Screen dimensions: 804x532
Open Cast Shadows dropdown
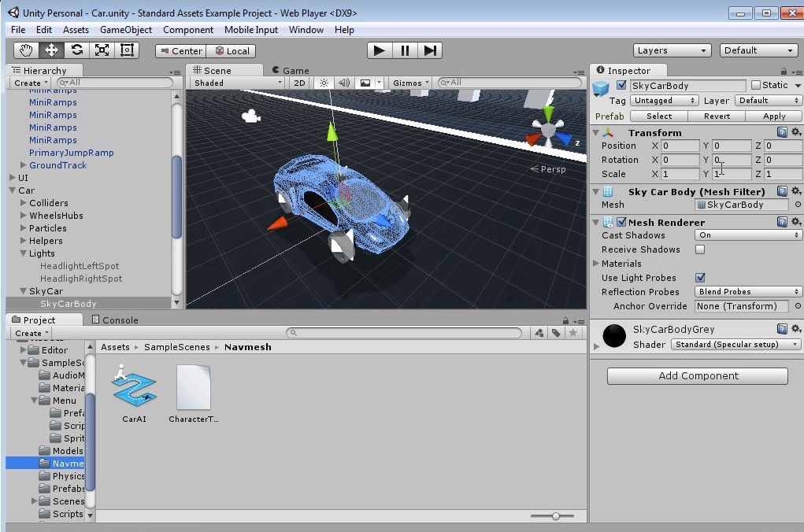[x=748, y=235]
